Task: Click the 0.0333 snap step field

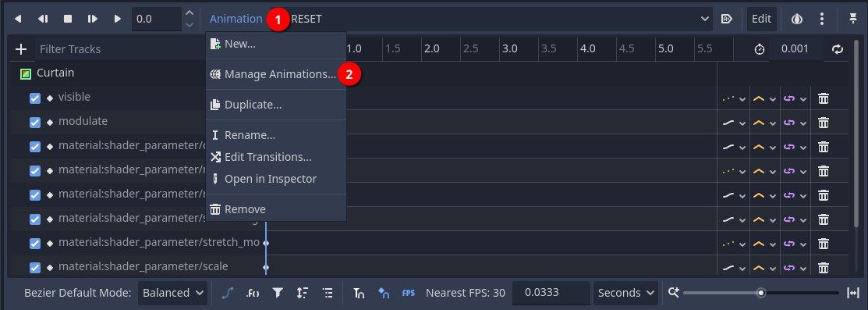Action: pyautogui.click(x=551, y=293)
